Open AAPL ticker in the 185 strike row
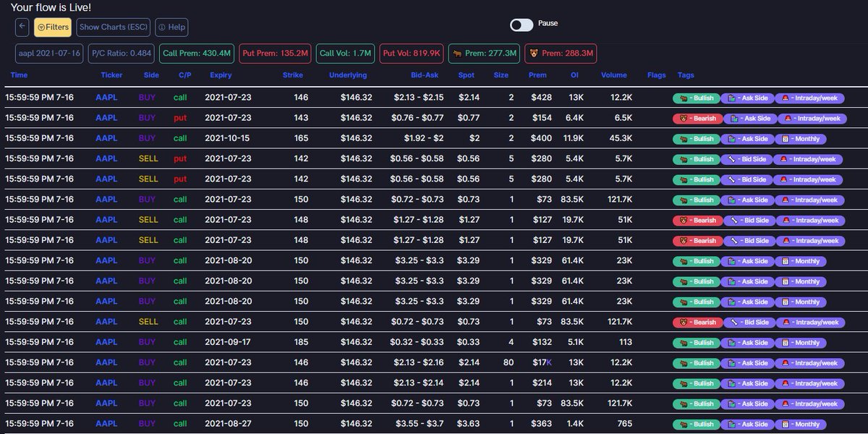Viewport: 868px width, 434px height. coord(106,342)
